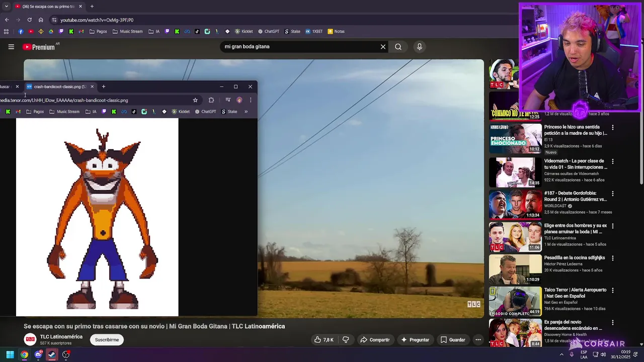The image size is (644, 362).
Task: Click the YouTube Premium logo
Action: [39, 47]
